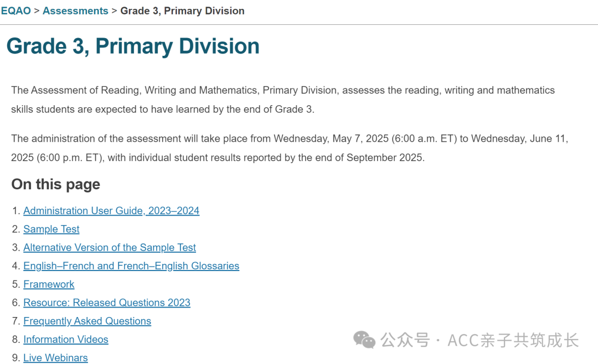Open the Framework link

(x=49, y=284)
